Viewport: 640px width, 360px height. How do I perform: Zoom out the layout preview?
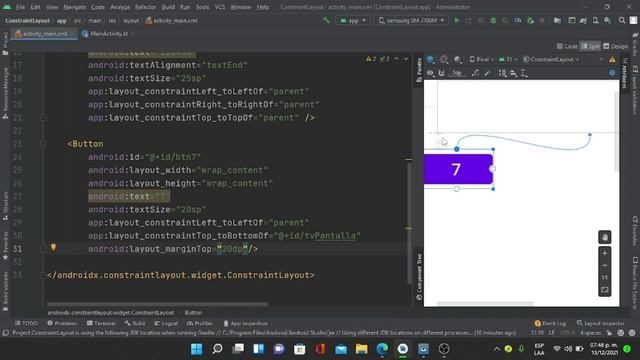(604, 266)
